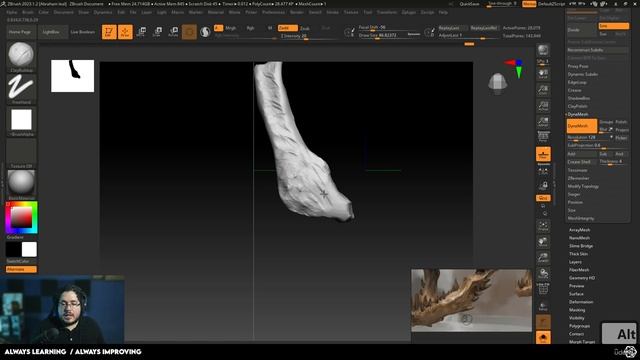Toggle the Smt smoothing option
Image resolution: width=640 pixels, height=360 pixels.
point(613,26)
